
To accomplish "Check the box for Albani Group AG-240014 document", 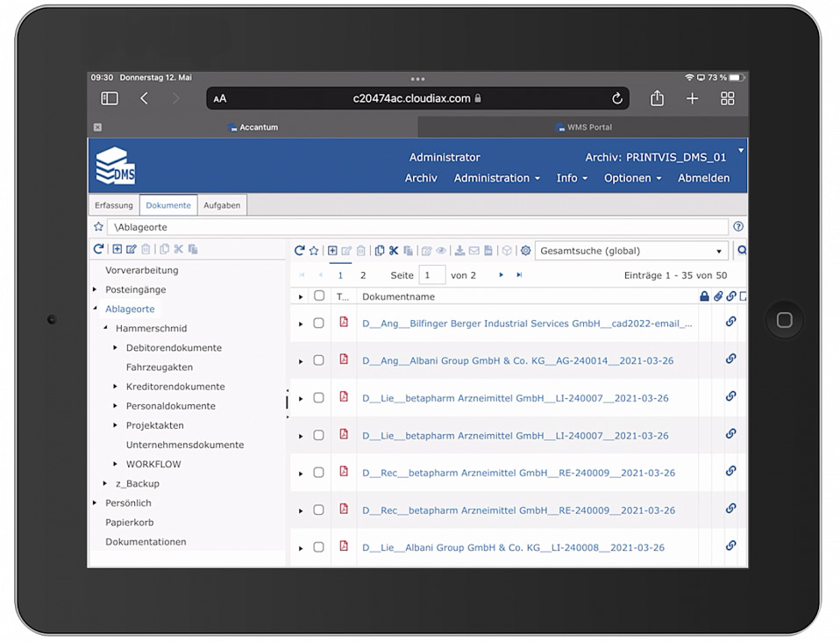I will tap(319, 360).
